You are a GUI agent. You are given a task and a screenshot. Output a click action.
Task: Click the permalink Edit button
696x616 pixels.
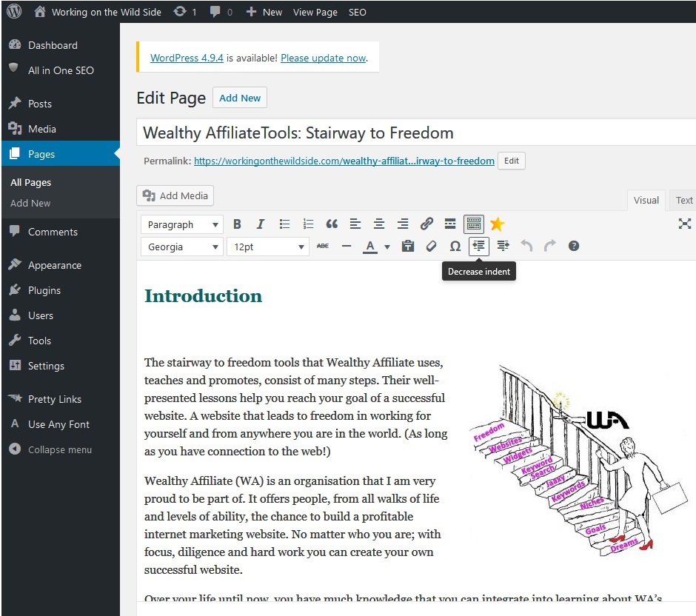click(512, 161)
